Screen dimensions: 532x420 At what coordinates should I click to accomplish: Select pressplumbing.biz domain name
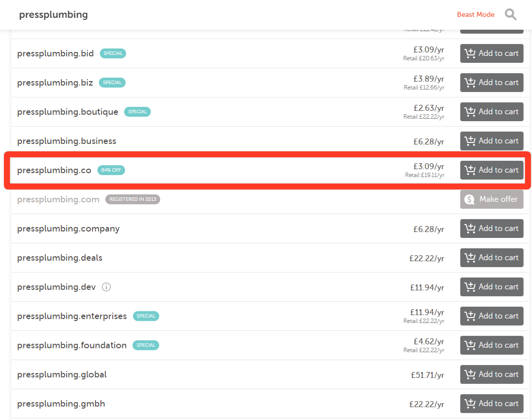pos(55,83)
